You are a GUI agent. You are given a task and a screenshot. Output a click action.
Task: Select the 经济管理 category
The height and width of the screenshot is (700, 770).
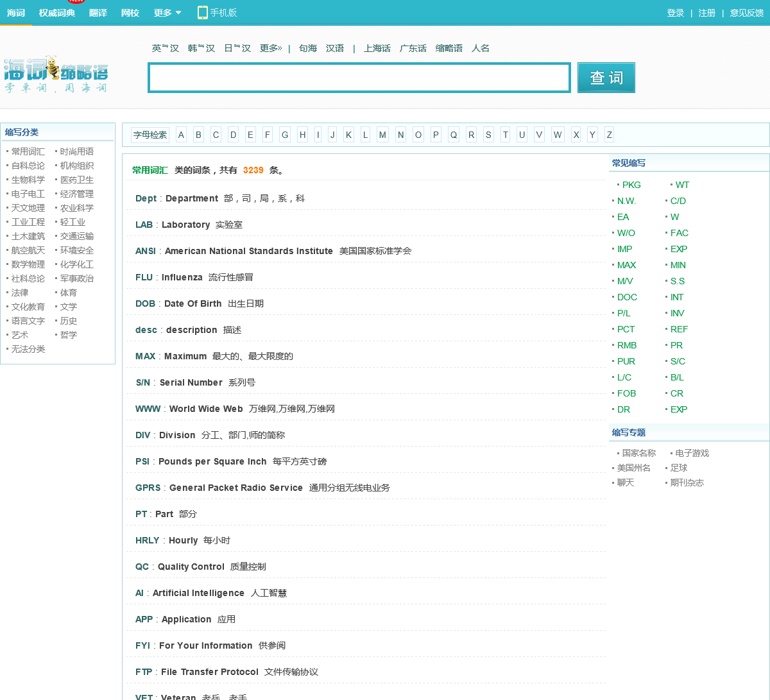pyautogui.click(x=77, y=194)
